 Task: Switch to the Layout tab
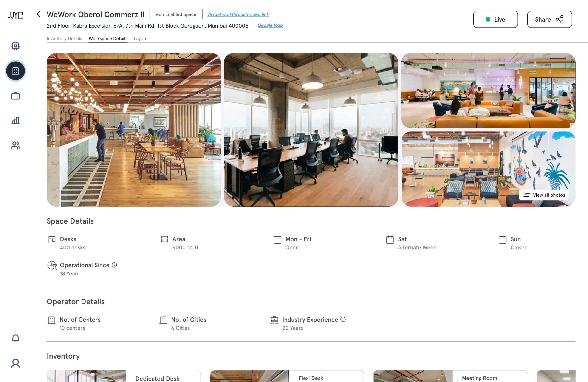coord(141,39)
